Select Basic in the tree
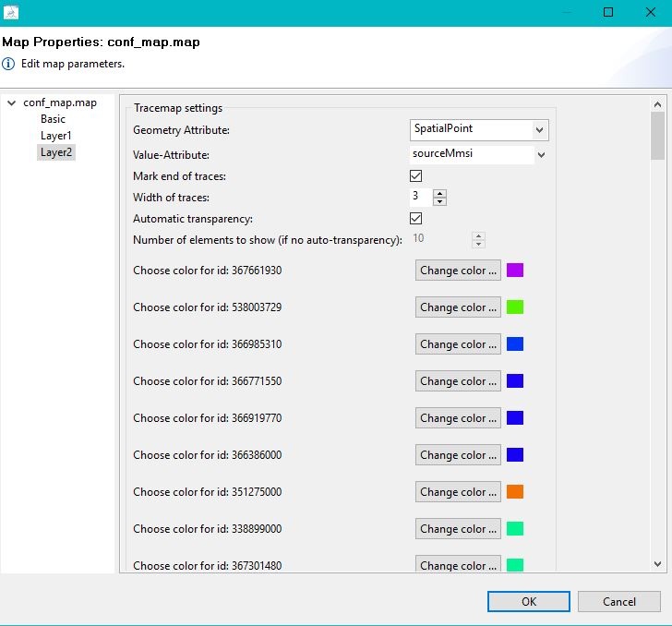The width and height of the screenshot is (672, 626). tap(53, 119)
